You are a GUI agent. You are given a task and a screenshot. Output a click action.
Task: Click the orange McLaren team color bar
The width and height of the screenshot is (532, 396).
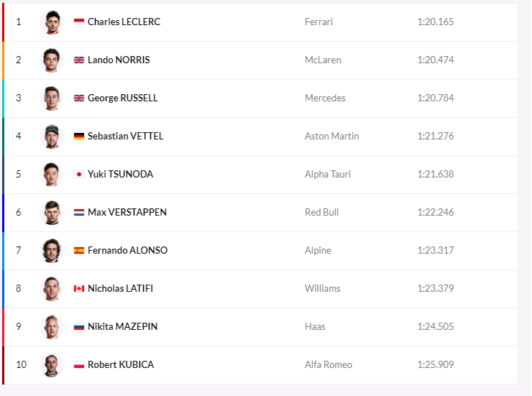3,60
